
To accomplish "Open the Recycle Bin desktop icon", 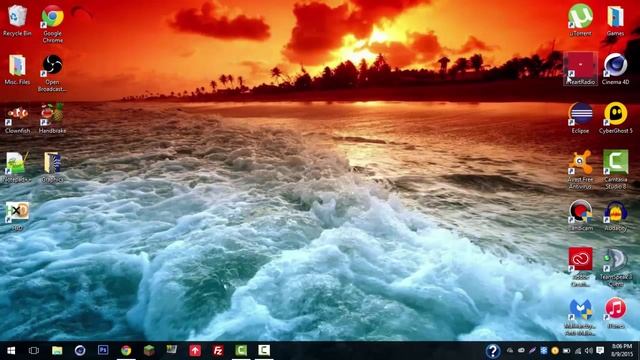I will coord(17,20).
